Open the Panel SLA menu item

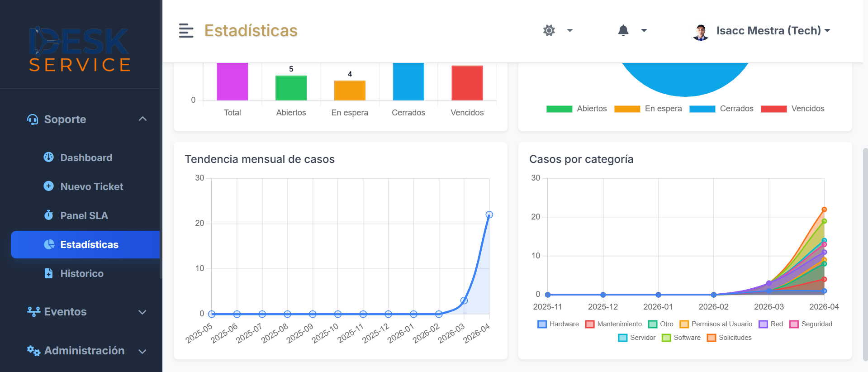[85, 215]
